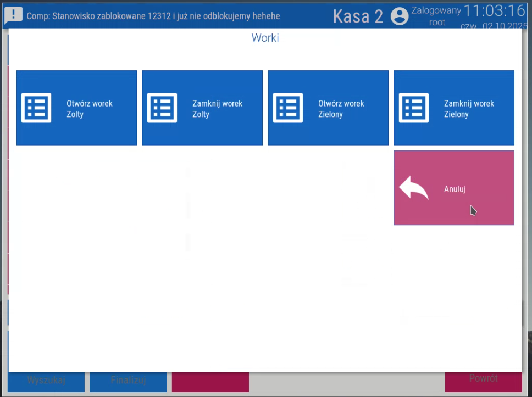Open the yellow bag via Otwórz worek Zolty text
The height and width of the screenshot is (397, 532).
(90, 109)
